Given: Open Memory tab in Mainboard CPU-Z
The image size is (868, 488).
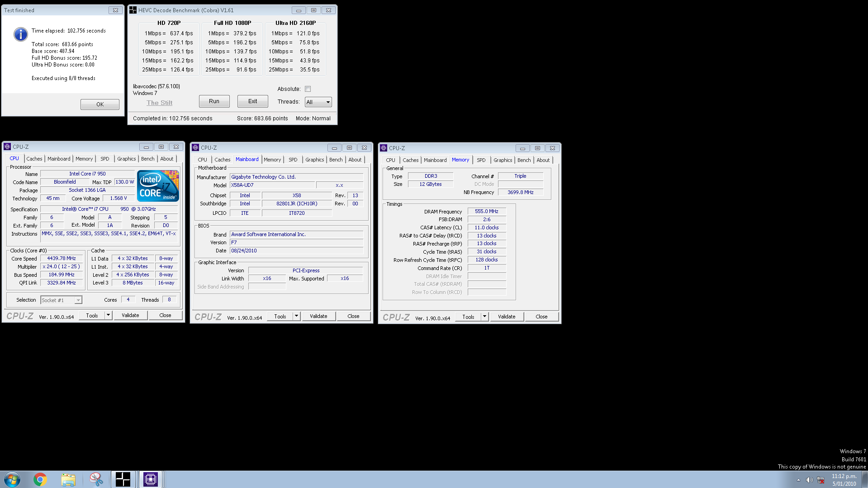Looking at the screenshot, I should [x=272, y=160].
